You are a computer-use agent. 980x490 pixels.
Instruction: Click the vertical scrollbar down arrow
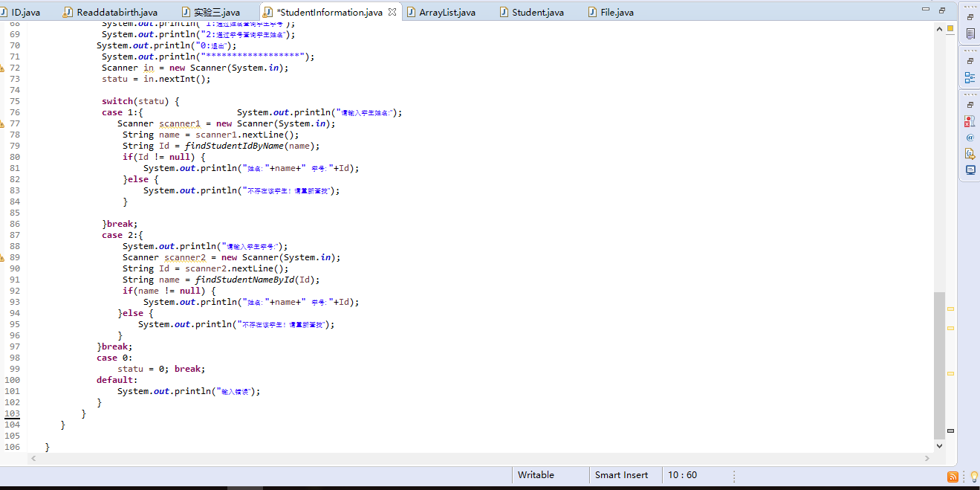[x=940, y=446]
